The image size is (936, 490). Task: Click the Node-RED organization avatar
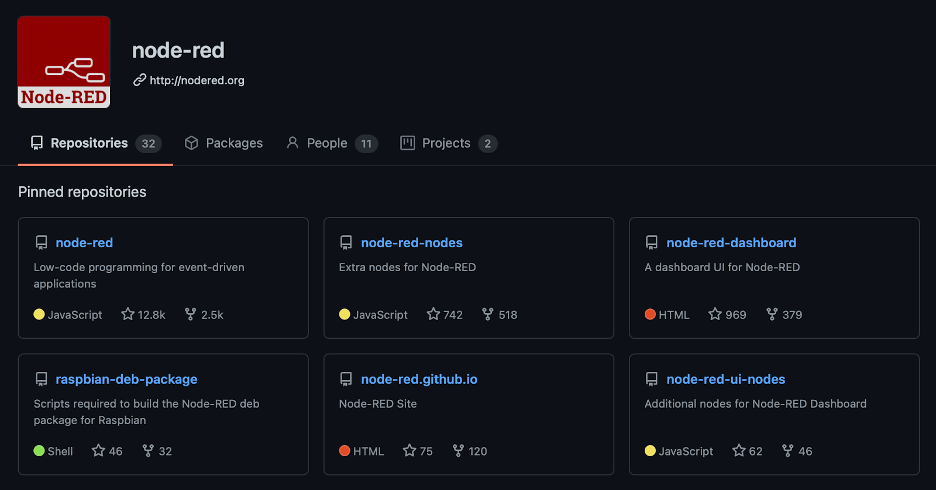pos(64,61)
